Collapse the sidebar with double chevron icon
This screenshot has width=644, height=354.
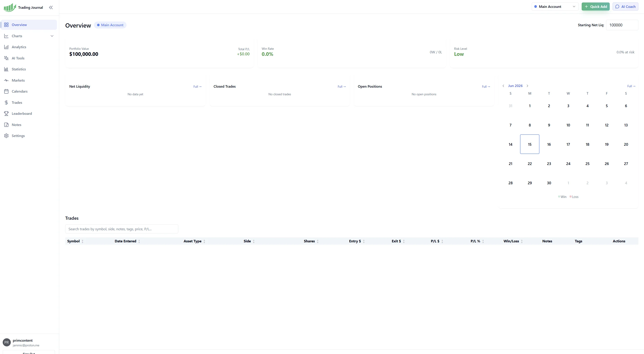pos(51,7)
